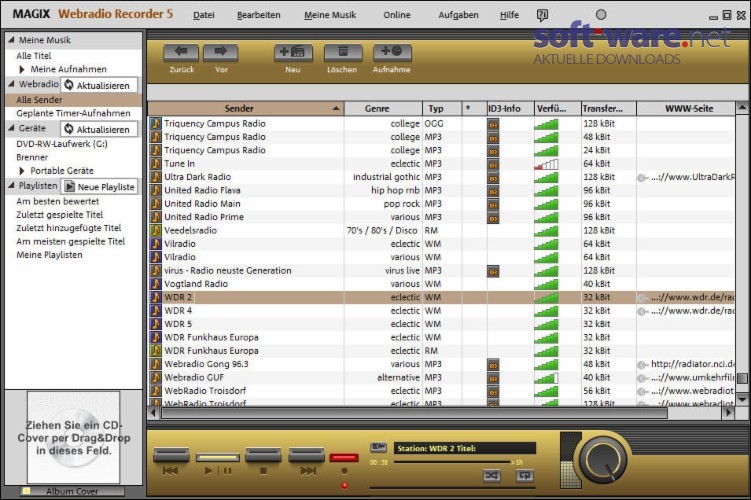Click the station icon of Vogtland Radio

155,284
